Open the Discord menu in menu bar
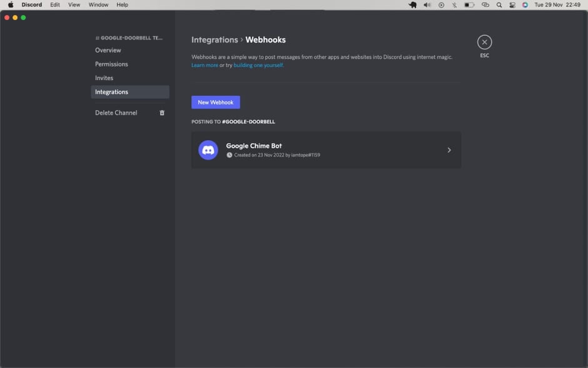The height and width of the screenshot is (368, 588). (x=31, y=5)
